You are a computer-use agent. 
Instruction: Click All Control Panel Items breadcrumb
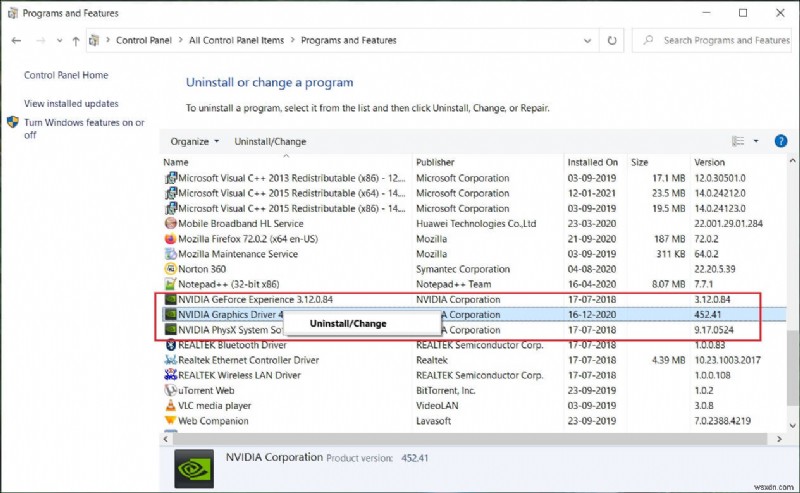click(x=236, y=40)
